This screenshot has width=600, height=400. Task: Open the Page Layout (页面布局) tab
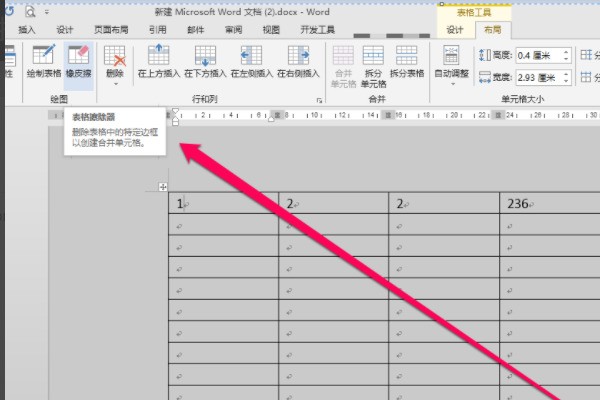click(x=111, y=30)
